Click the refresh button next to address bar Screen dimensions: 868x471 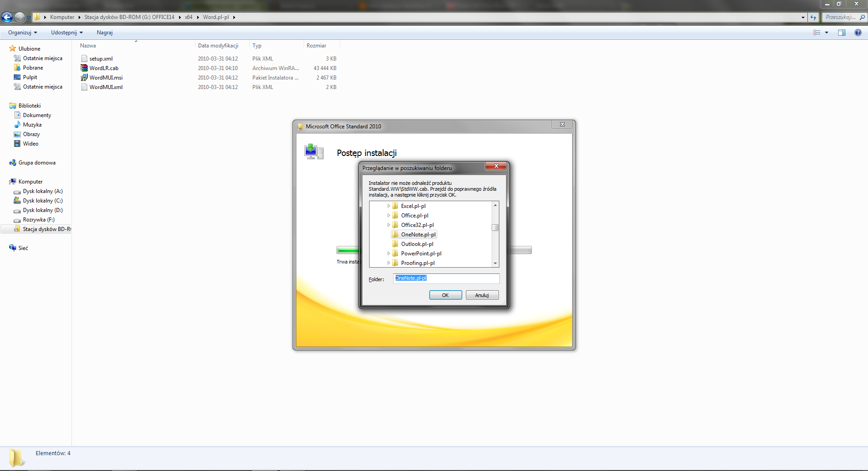pyautogui.click(x=813, y=17)
